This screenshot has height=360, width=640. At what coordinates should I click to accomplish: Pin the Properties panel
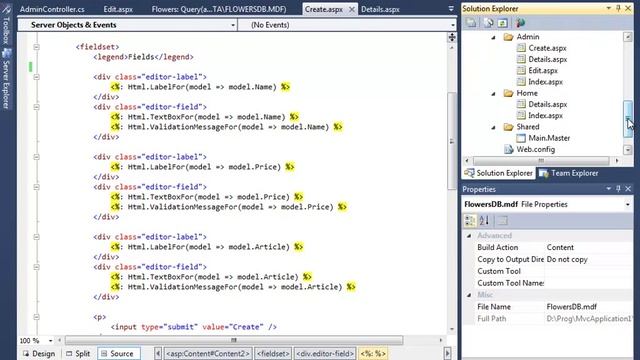point(618,189)
